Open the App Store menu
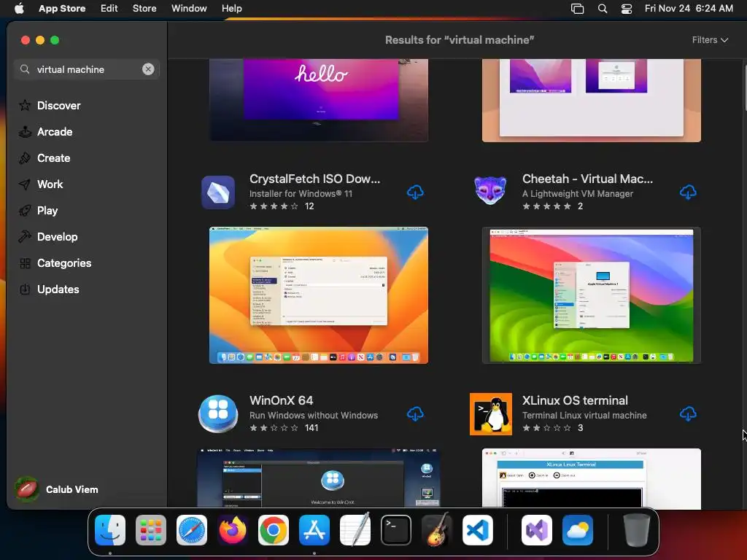This screenshot has height=560, width=747. 62,8
